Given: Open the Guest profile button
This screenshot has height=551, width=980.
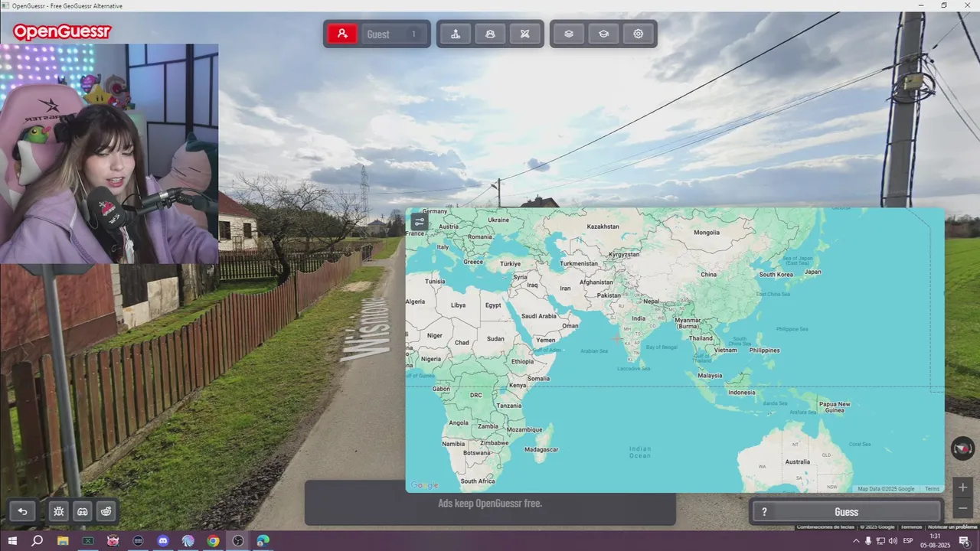Looking at the screenshot, I should [x=393, y=34].
